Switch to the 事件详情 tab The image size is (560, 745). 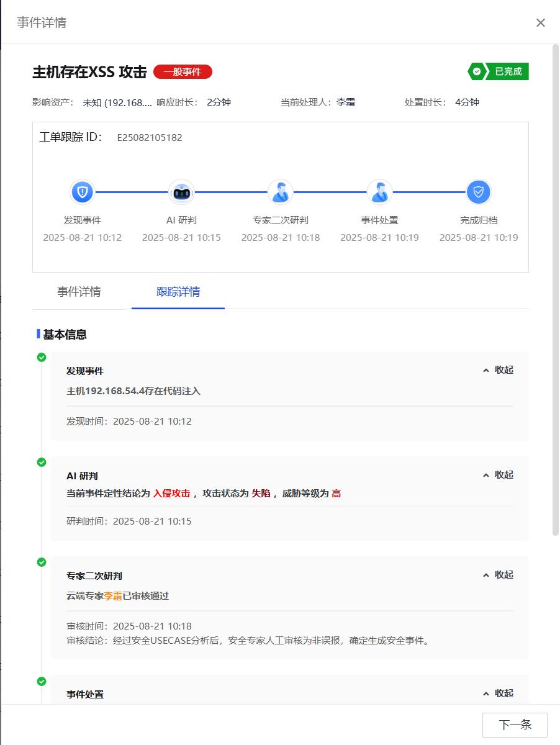[79, 292]
